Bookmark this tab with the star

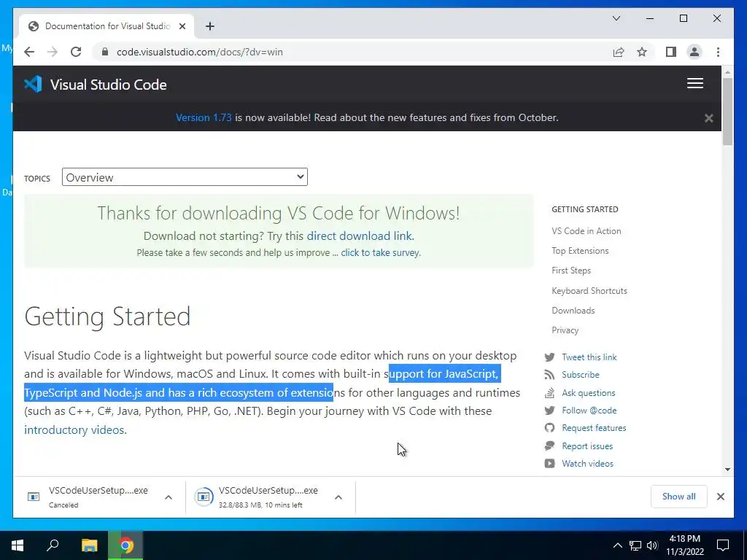click(642, 52)
